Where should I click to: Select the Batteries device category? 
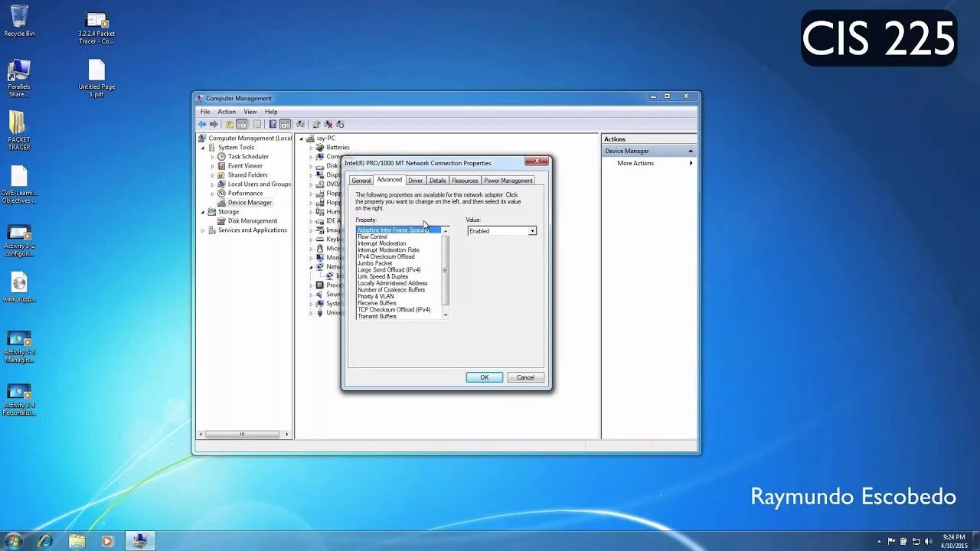pos(338,148)
